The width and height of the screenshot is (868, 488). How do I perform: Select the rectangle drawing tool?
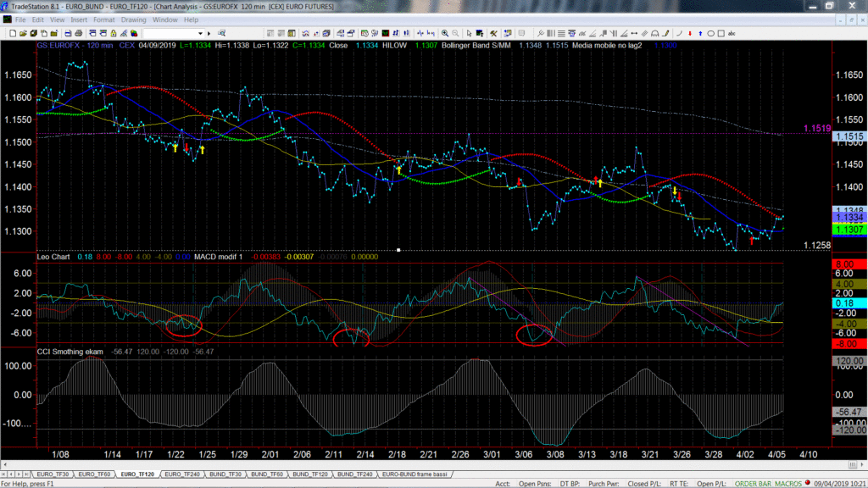721,33
